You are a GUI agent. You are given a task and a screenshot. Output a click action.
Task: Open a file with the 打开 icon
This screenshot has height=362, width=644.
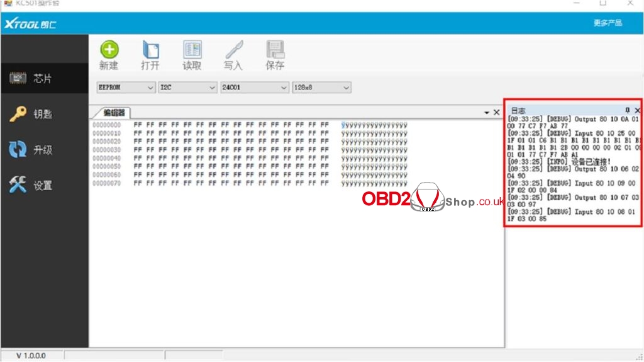150,51
